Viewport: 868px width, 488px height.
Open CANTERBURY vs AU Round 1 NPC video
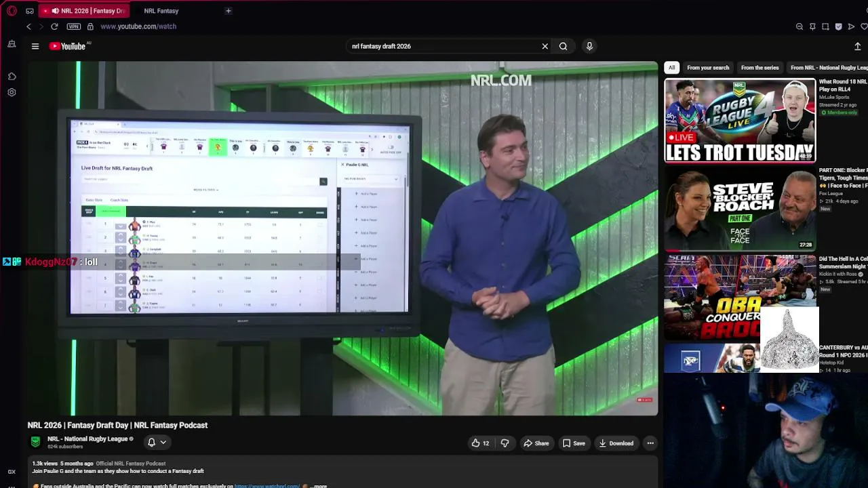843,352
